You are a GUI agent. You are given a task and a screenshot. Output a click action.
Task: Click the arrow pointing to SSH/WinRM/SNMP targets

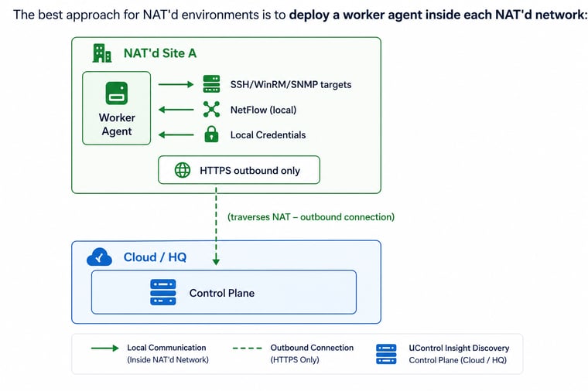pyautogui.click(x=176, y=84)
